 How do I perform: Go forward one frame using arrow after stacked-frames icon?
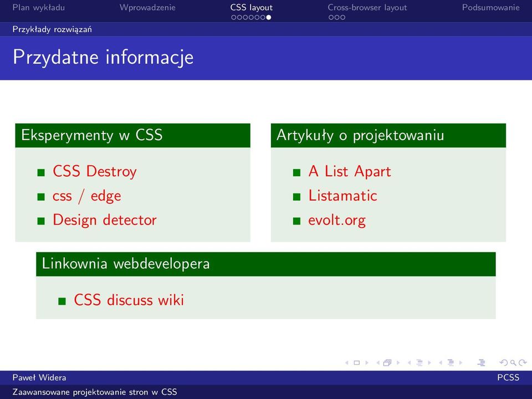[x=398, y=362]
